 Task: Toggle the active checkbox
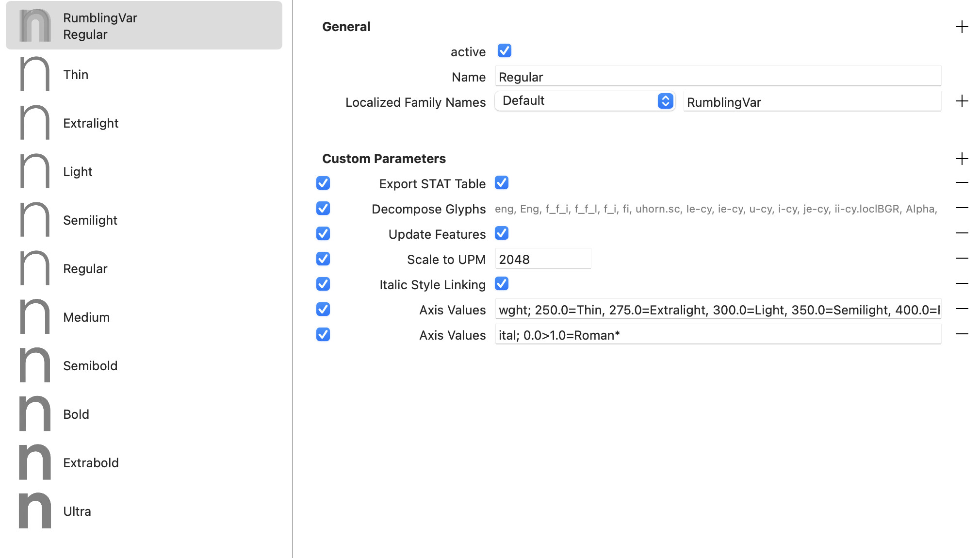(x=504, y=51)
